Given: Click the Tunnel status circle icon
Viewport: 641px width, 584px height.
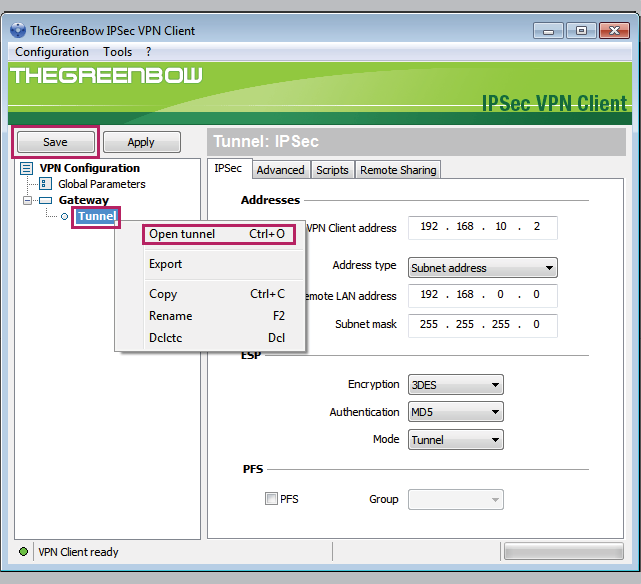Looking at the screenshot, I should coord(65,216).
